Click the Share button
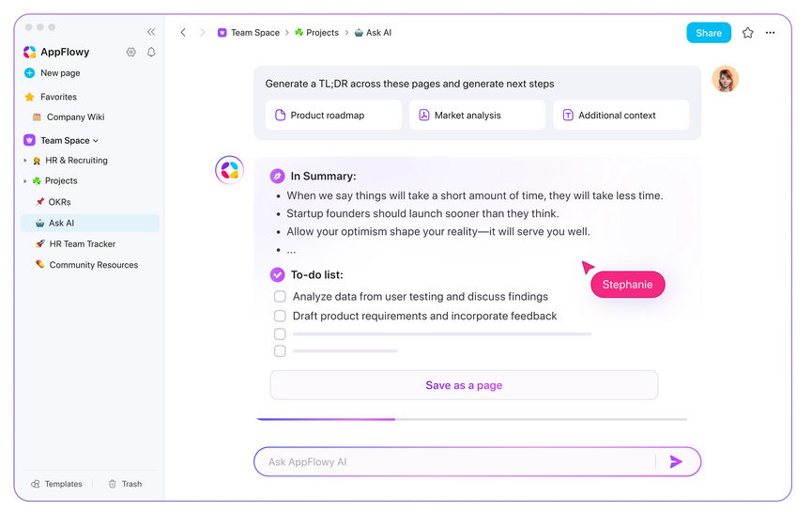 click(709, 33)
